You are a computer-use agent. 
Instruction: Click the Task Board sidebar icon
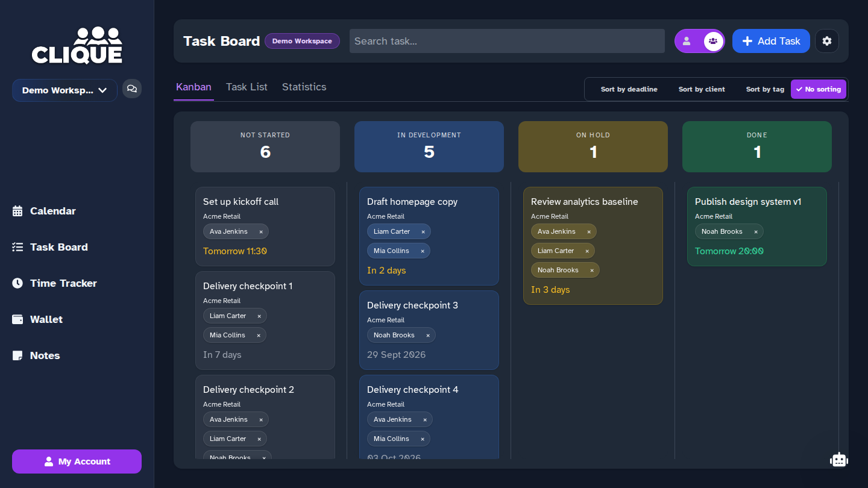click(17, 247)
